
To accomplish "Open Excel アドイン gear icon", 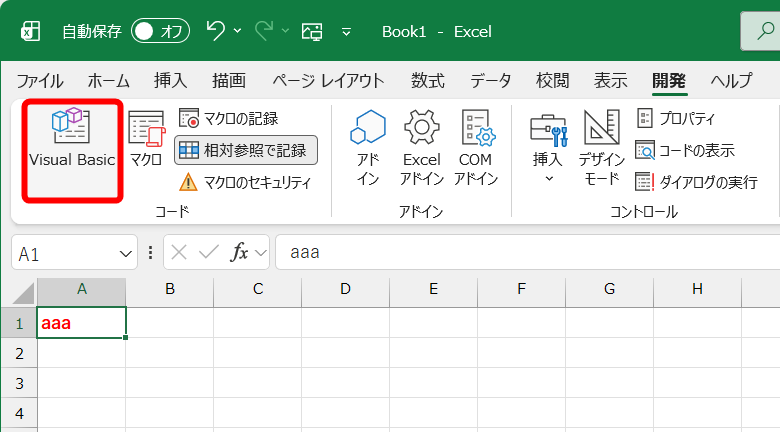I will tap(422, 148).
